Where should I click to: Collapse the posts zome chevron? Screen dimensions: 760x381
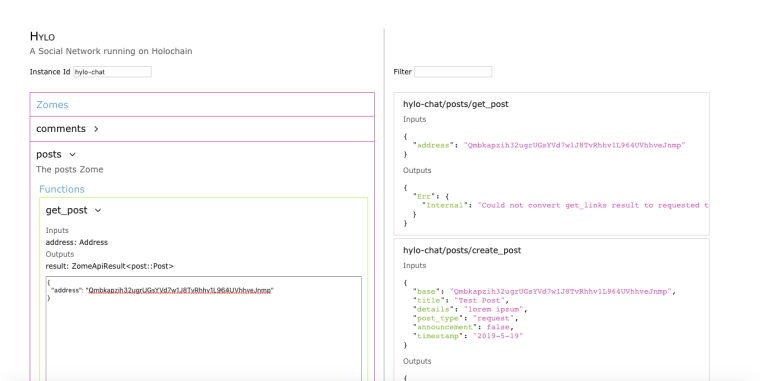coord(72,155)
